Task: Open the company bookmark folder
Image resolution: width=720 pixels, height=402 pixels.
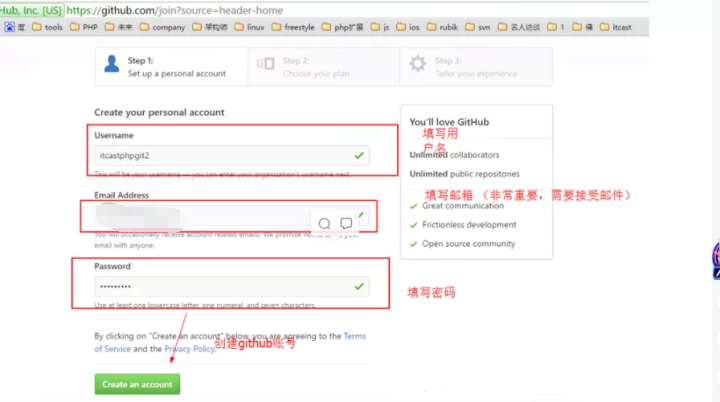Action: coord(163,27)
